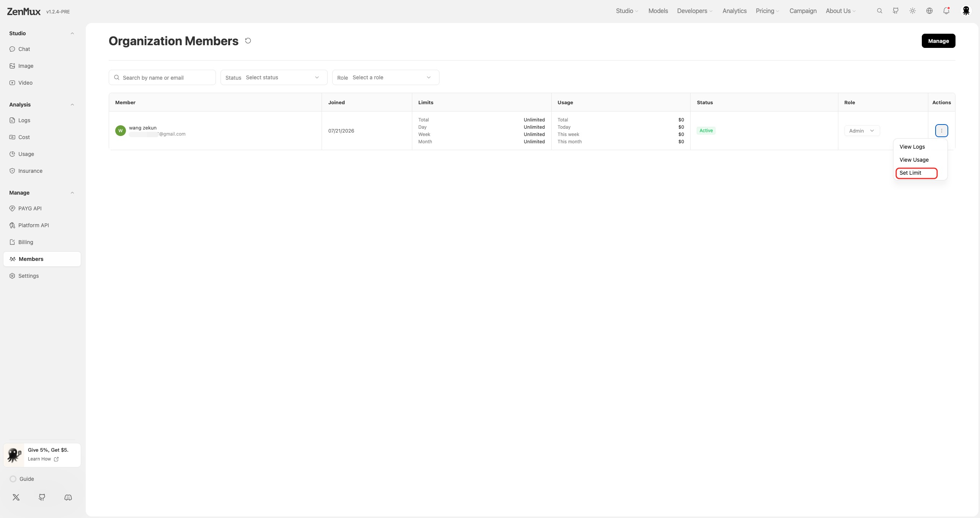980x518 pixels.
Task: Open Settings in the Manage sidebar
Action: pos(42,276)
